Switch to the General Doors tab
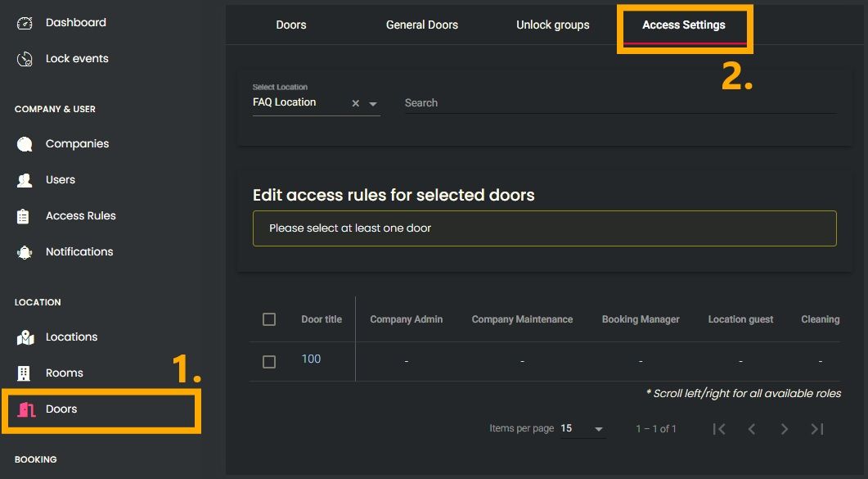The width and height of the screenshot is (868, 479). coord(422,25)
